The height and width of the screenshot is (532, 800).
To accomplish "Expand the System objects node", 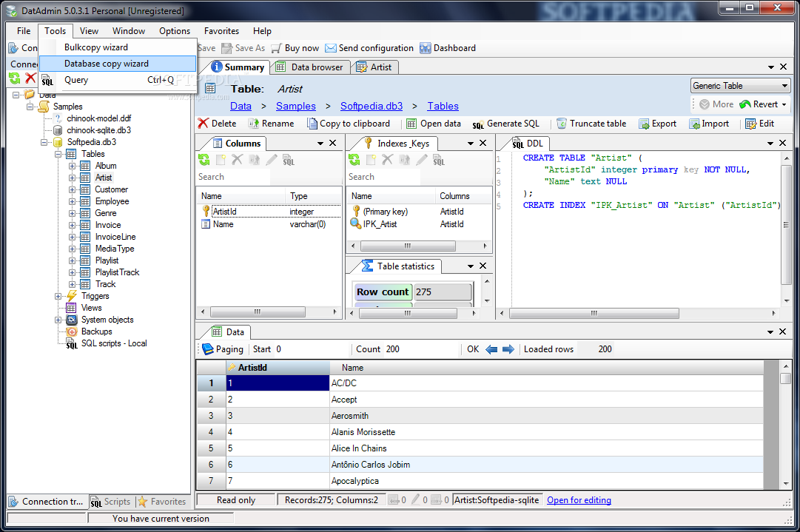I will pyautogui.click(x=58, y=320).
